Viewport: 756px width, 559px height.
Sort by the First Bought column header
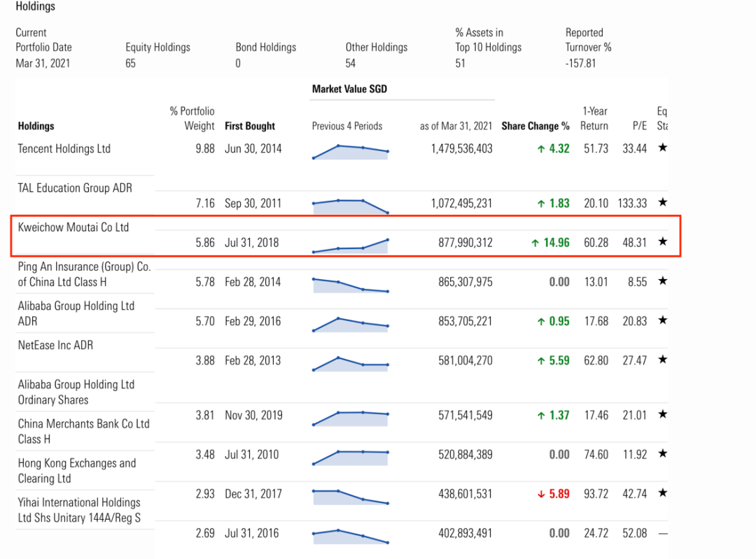click(x=250, y=126)
